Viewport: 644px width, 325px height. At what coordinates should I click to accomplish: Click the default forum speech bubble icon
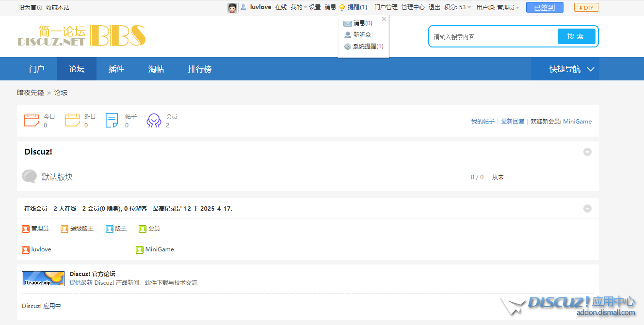coord(29,177)
